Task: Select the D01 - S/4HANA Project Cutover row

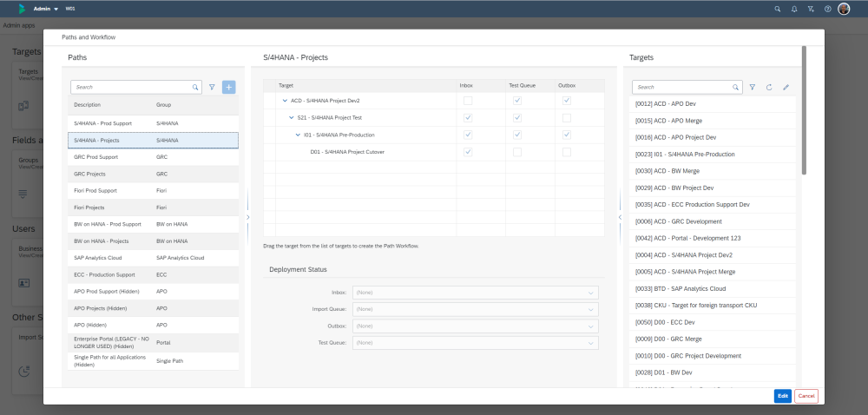Action: point(434,152)
